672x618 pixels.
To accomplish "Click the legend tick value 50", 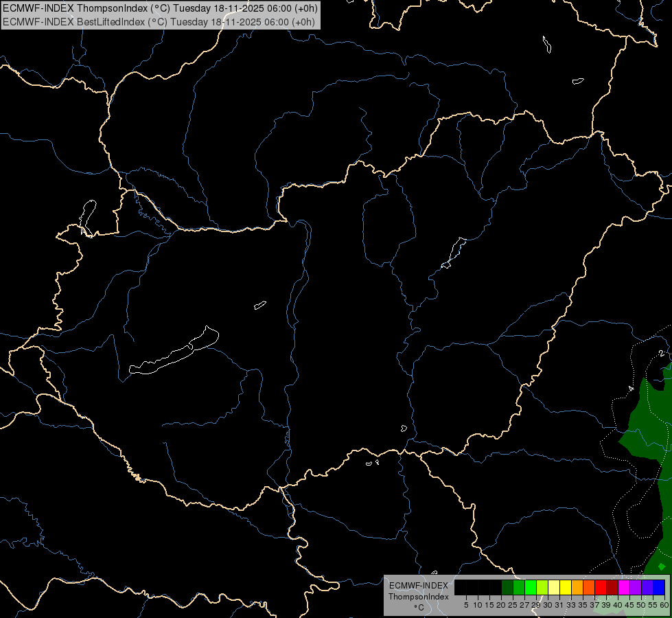I will (x=641, y=605).
